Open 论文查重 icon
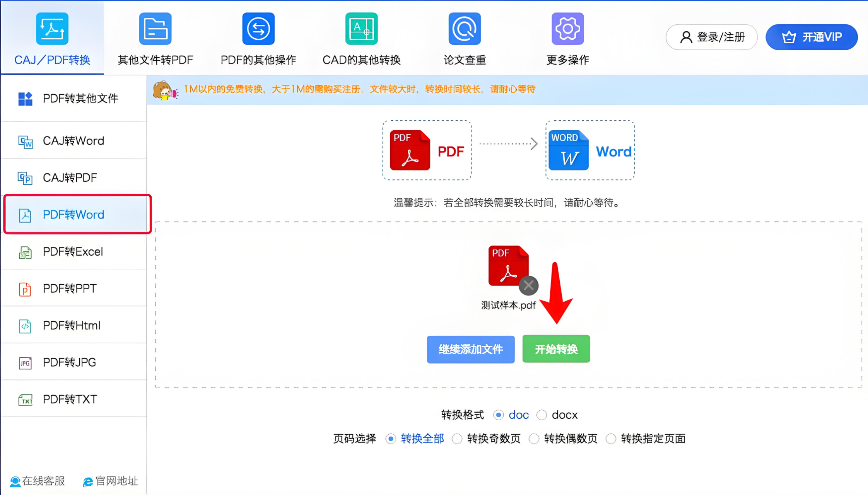 [x=465, y=29]
